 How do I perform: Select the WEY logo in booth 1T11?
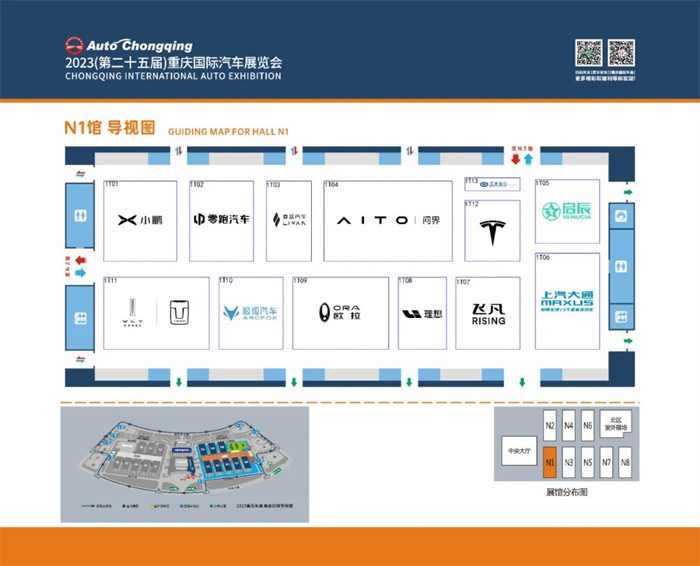[133, 312]
